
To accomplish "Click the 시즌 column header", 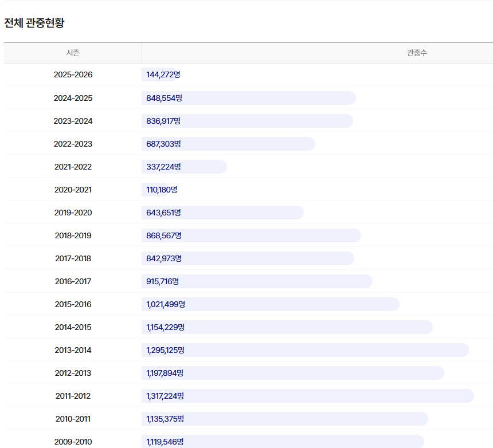I will pos(73,53).
